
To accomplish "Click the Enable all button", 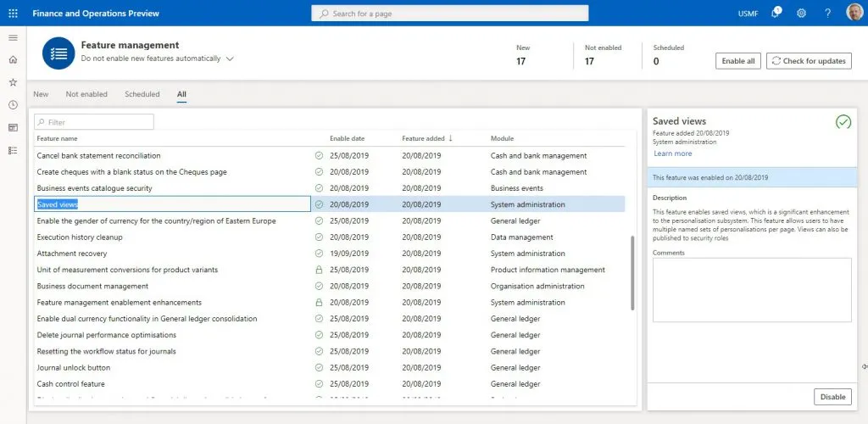I will [x=738, y=61].
